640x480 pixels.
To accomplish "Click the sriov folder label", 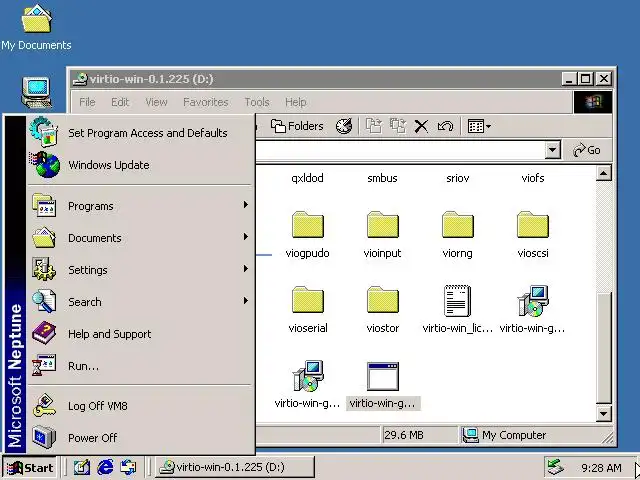I will 458,178.
